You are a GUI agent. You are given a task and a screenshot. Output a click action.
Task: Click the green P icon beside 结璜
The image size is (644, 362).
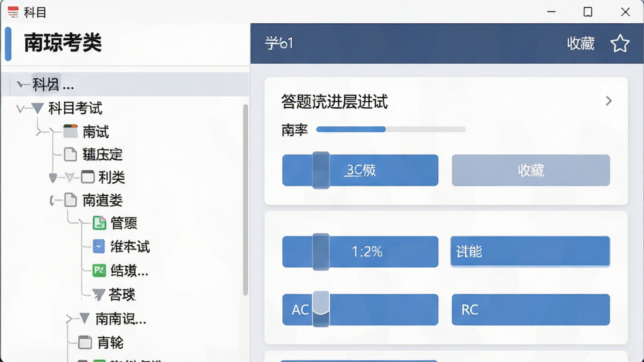point(99,270)
